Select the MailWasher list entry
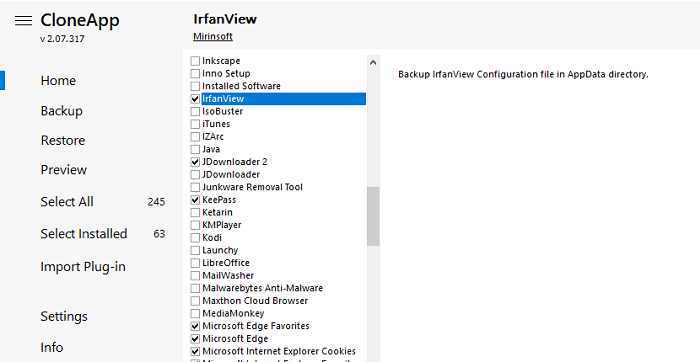 (228, 275)
